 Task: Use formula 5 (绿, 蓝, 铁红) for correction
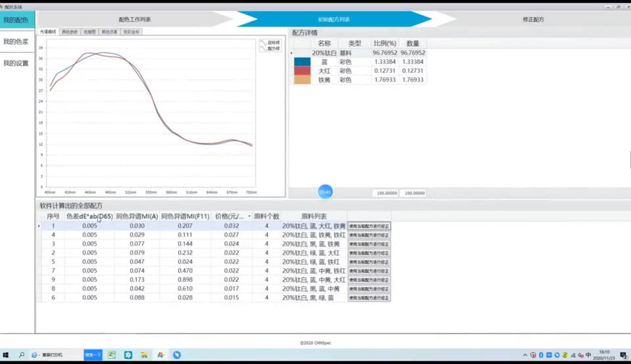(x=369, y=262)
